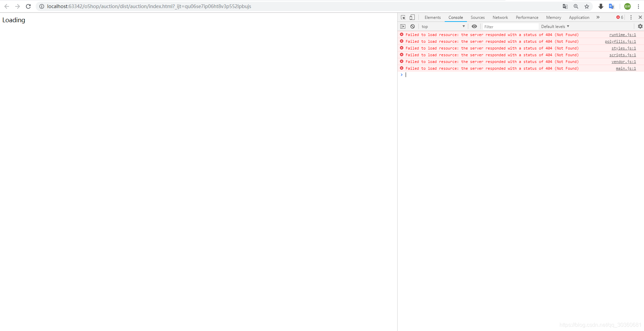This screenshot has width=644, height=331.
Task: Select the error message for main.js
Action: coord(492,68)
